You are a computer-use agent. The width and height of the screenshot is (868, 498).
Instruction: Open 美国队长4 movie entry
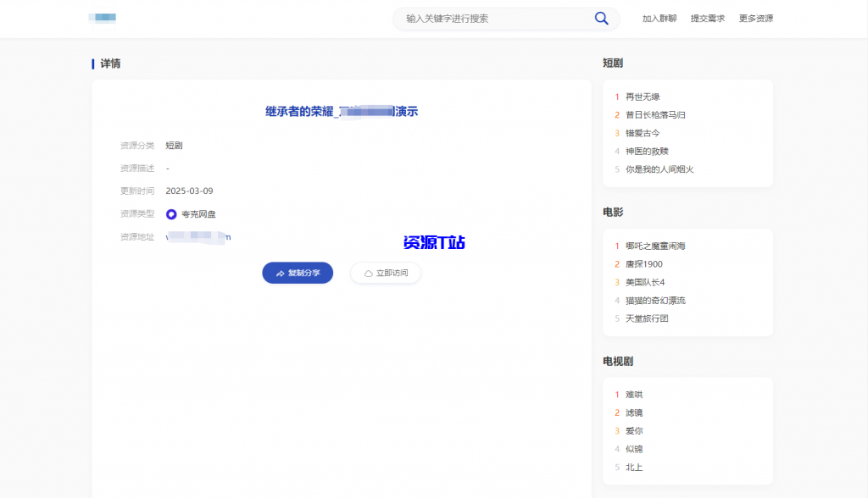(645, 282)
